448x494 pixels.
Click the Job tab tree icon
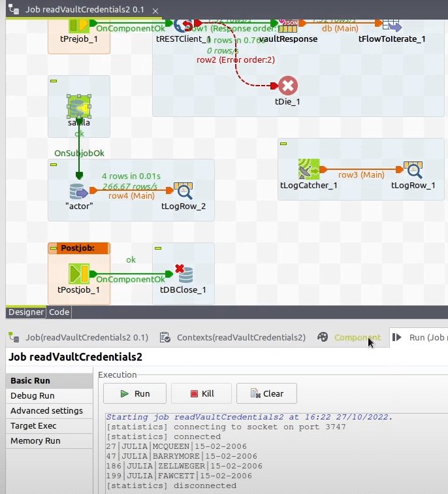14,337
